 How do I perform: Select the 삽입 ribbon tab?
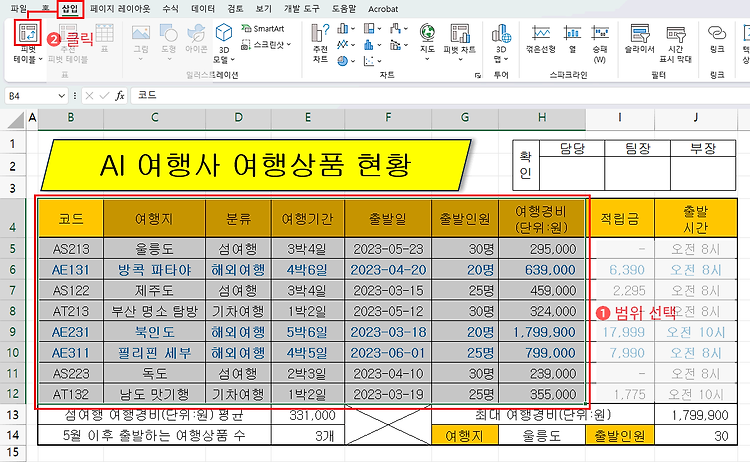click(x=70, y=9)
